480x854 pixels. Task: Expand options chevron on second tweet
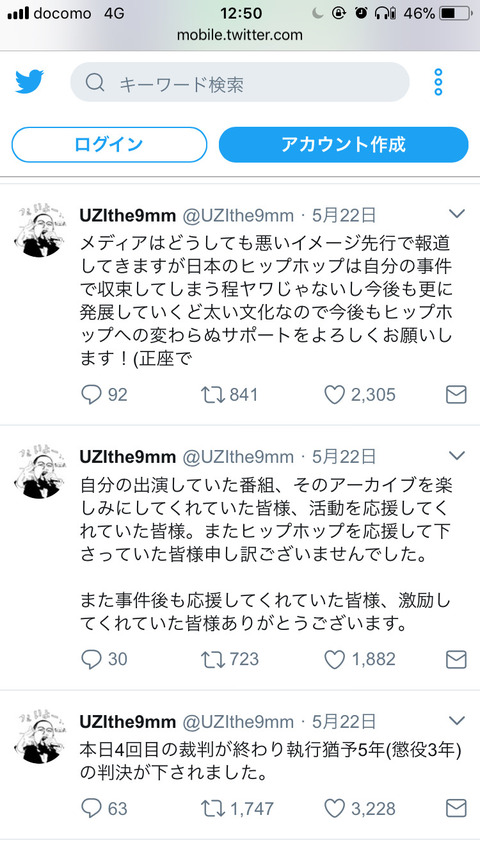[x=457, y=456]
